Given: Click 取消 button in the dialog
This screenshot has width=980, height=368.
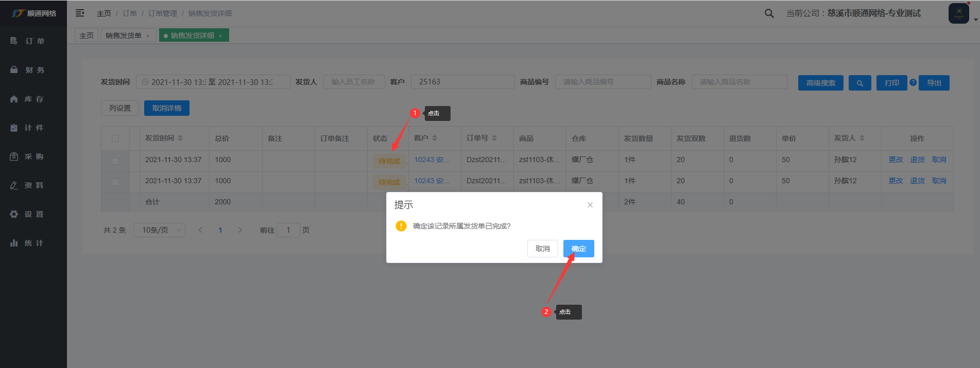Looking at the screenshot, I should pyautogui.click(x=542, y=249).
